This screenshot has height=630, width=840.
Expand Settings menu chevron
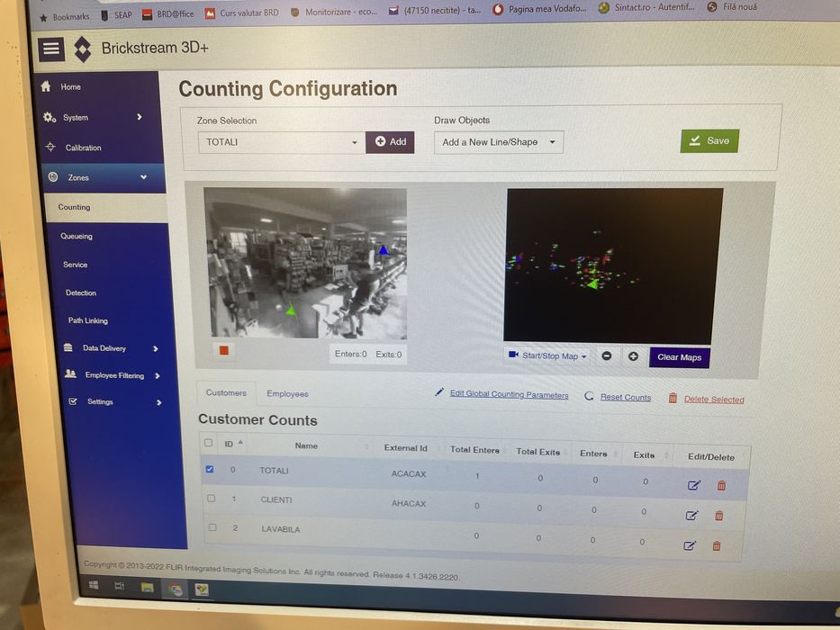(x=159, y=402)
